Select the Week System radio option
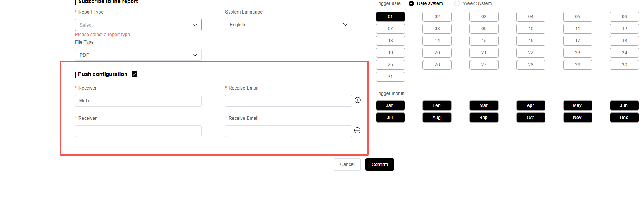 pyautogui.click(x=457, y=3)
